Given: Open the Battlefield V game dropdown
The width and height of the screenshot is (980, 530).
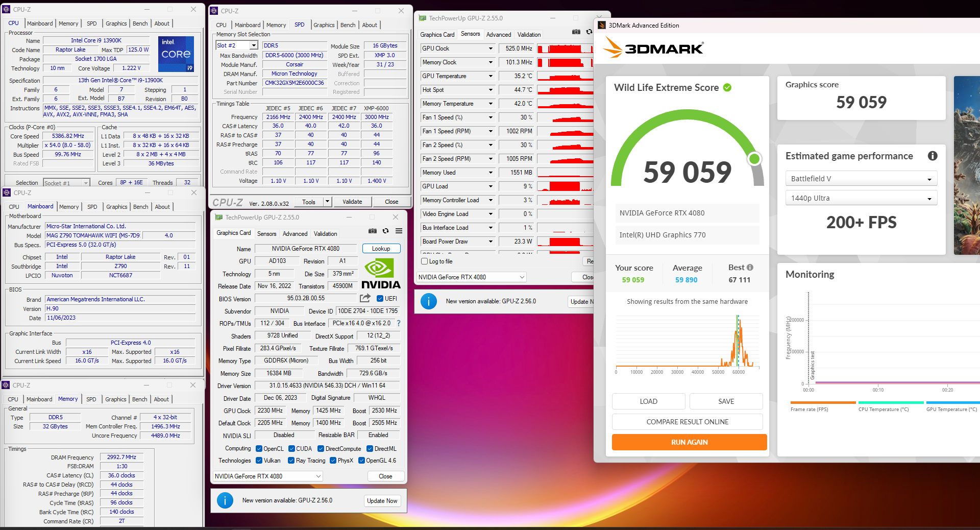Looking at the screenshot, I should [x=861, y=179].
